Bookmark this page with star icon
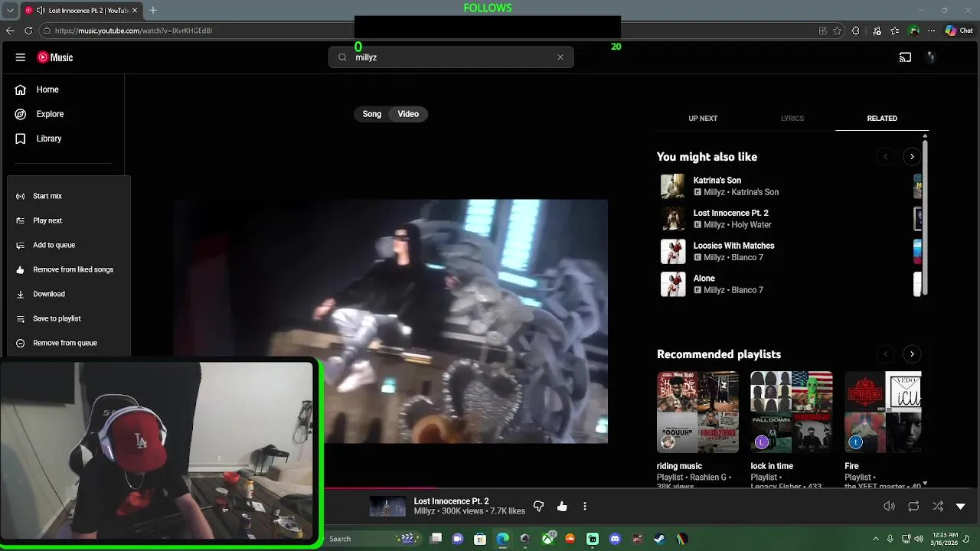The image size is (980, 551). tap(838, 31)
